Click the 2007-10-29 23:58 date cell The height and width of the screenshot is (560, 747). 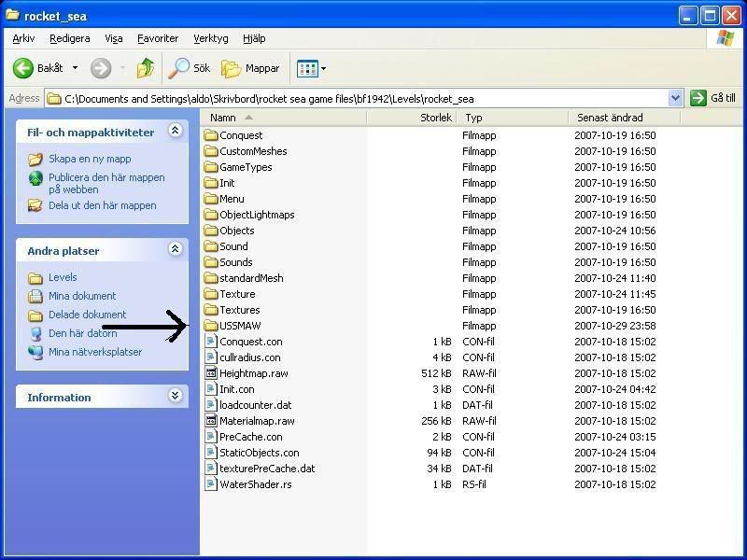615,326
